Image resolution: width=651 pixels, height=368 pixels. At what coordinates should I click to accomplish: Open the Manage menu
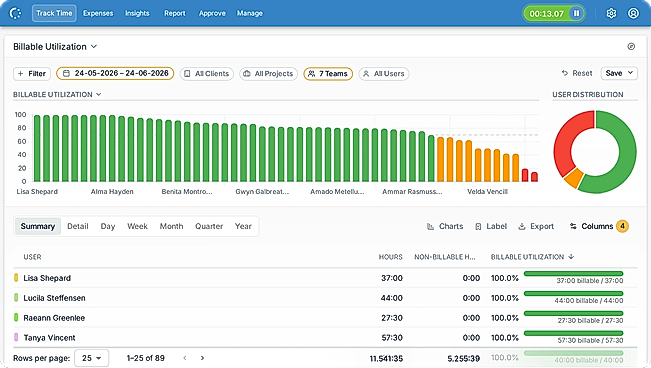[250, 13]
